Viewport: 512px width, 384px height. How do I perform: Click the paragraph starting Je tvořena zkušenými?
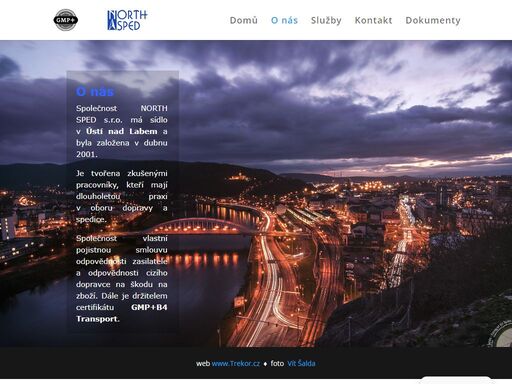(122, 196)
